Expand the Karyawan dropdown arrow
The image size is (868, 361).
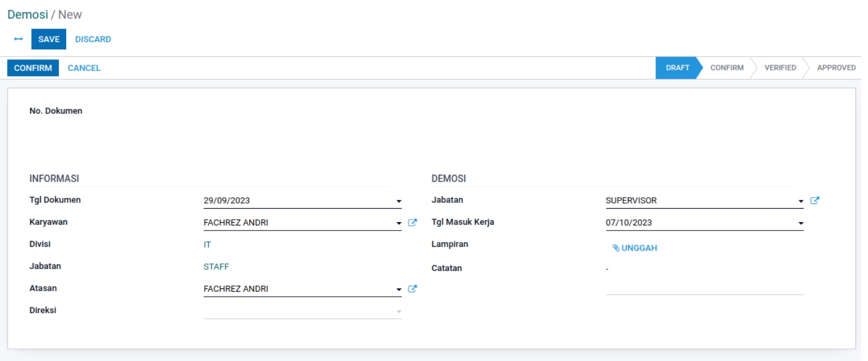pyautogui.click(x=398, y=223)
